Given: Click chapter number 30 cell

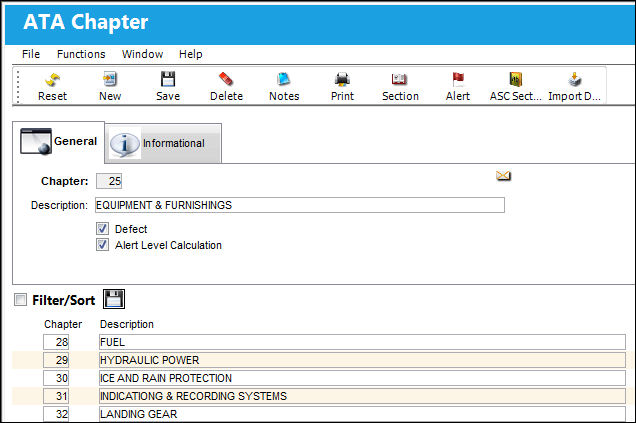Looking at the screenshot, I should coord(56,378).
